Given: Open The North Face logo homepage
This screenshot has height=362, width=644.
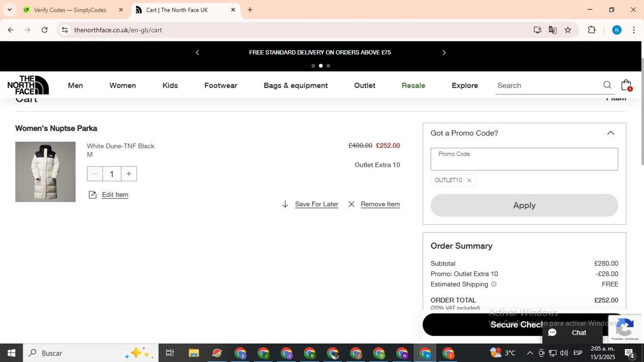Looking at the screenshot, I should [x=28, y=85].
